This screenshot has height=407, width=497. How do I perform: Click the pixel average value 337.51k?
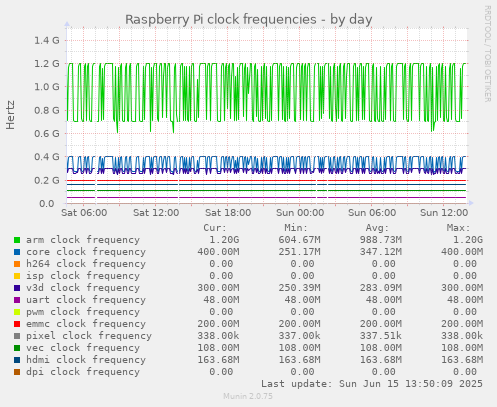coord(380,336)
